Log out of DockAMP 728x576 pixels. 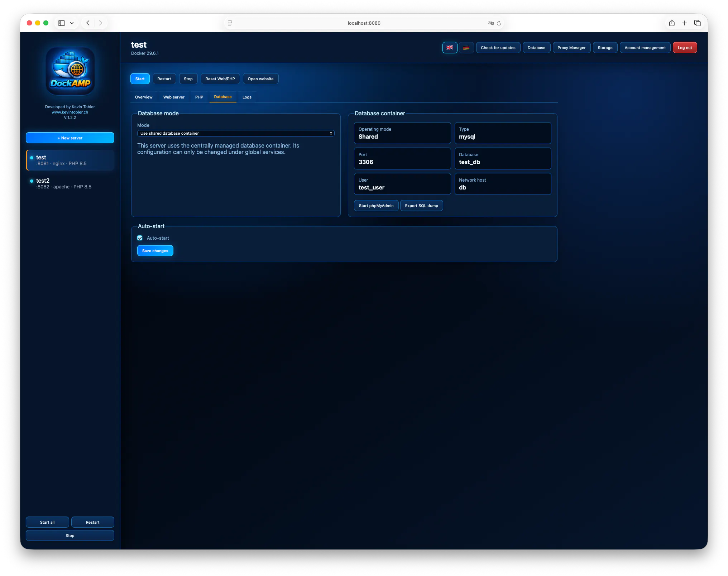coord(685,48)
